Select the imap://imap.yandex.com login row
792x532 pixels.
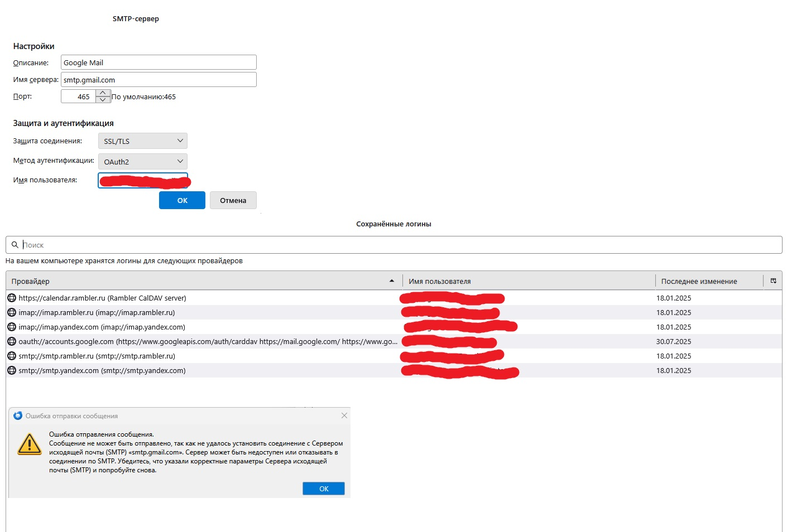click(x=394, y=327)
